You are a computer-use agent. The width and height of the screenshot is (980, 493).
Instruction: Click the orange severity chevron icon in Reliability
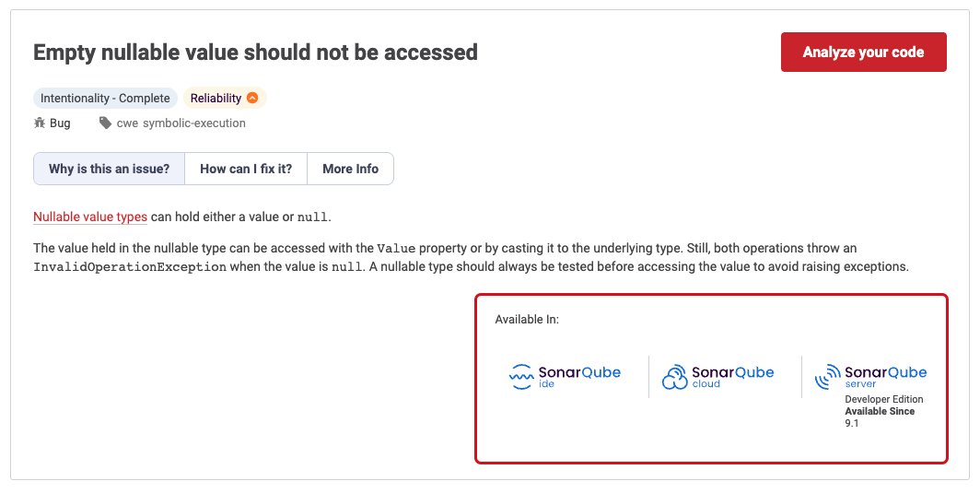click(252, 99)
